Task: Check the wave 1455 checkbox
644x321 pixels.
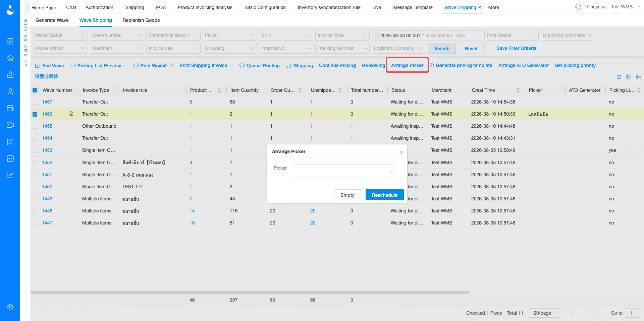Action: coord(35,126)
